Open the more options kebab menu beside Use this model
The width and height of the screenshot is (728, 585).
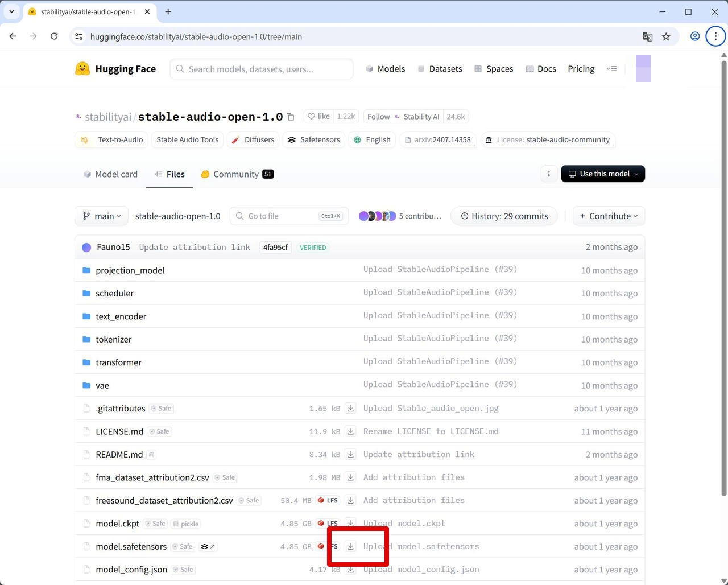549,174
